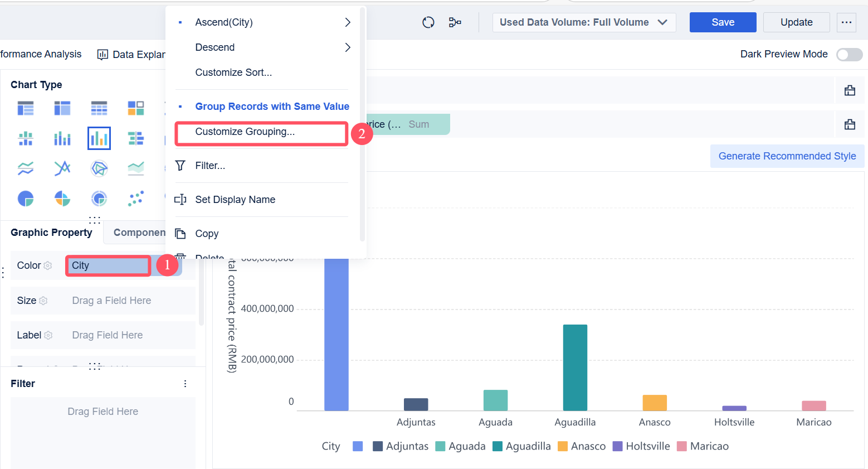The width and height of the screenshot is (868, 469).
Task: Open the Used Data Volume dropdown
Action: coord(584,22)
